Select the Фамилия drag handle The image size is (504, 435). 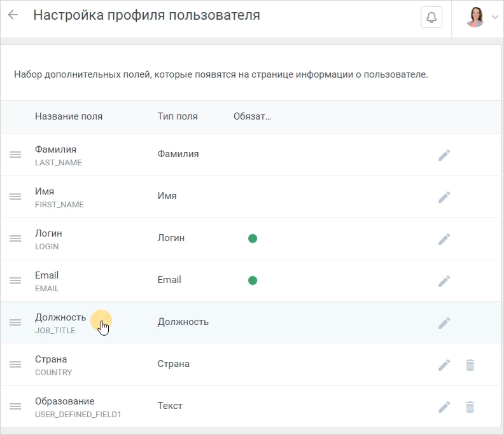click(x=15, y=155)
